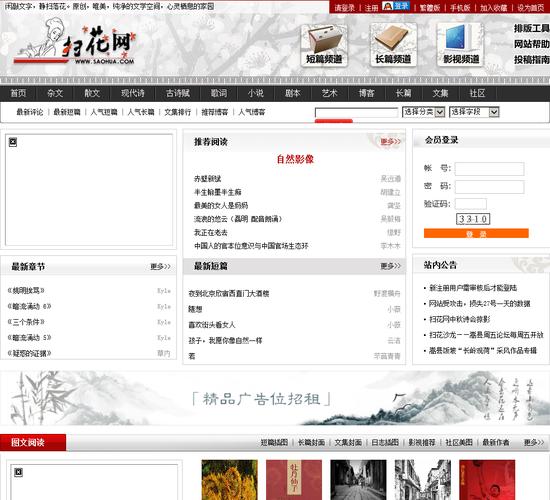The height and width of the screenshot is (500, 550).
Task: Click the captcha image 3310
Action: (473, 219)
